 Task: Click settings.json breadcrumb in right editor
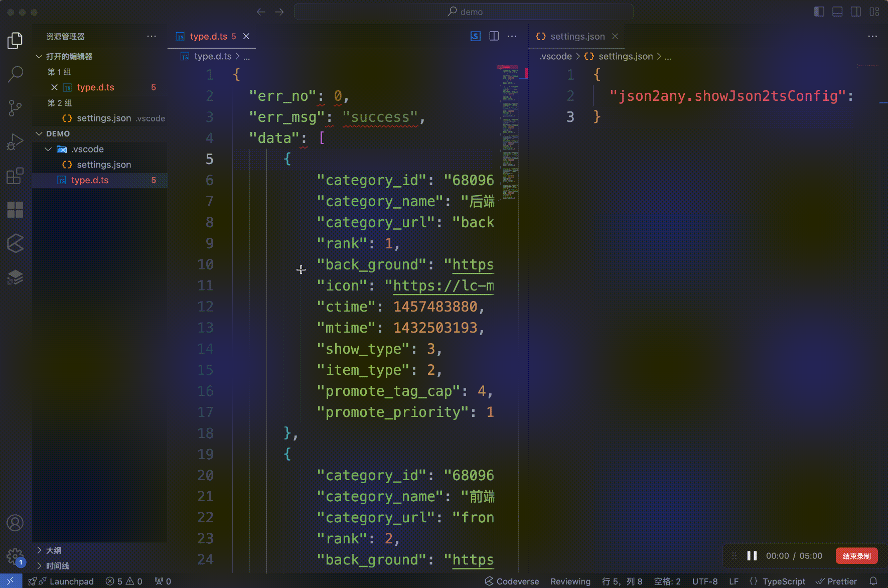pyautogui.click(x=626, y=56)
